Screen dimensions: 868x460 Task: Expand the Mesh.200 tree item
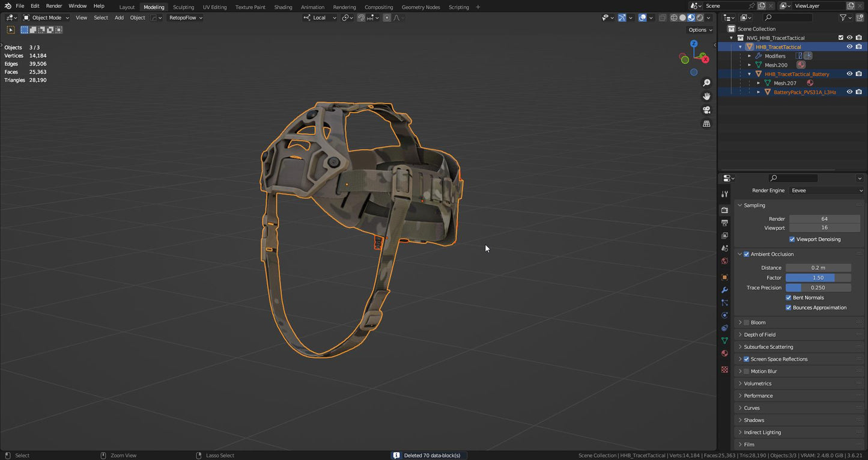coord(749,65)
